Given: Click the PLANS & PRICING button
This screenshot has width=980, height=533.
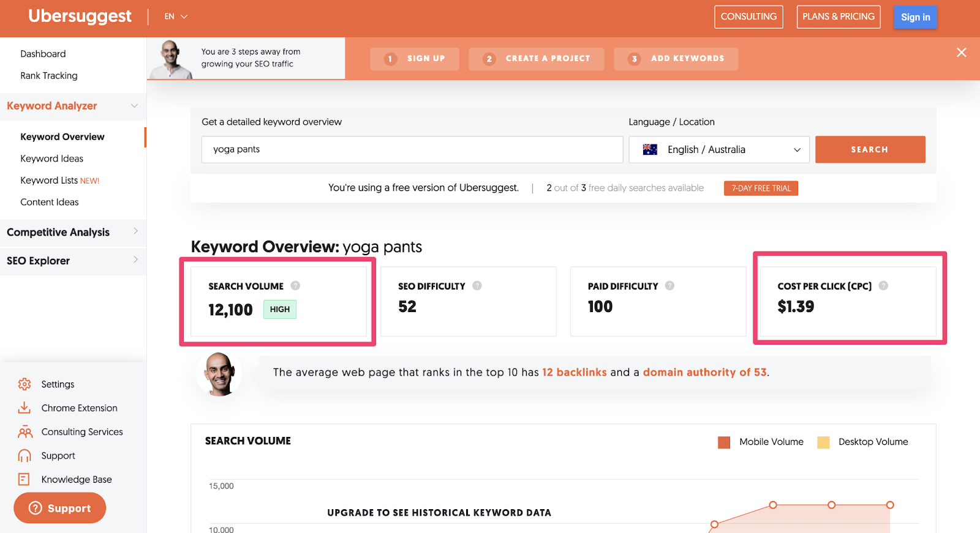Looking at the screenshot, I should [x=839, y=17].
